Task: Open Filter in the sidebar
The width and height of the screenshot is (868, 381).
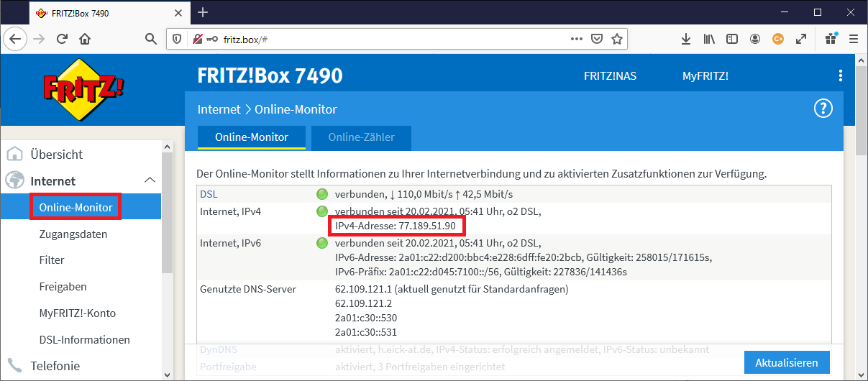Action: [x=52, y=260]
